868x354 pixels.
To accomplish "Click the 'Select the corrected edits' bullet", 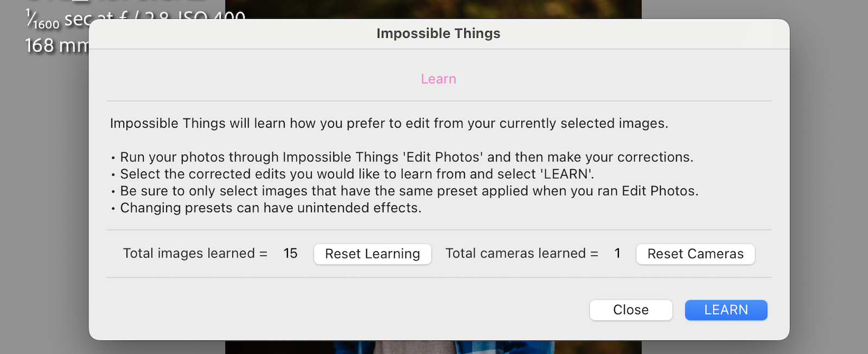I will pyautogui.click(x=357, y=174).
